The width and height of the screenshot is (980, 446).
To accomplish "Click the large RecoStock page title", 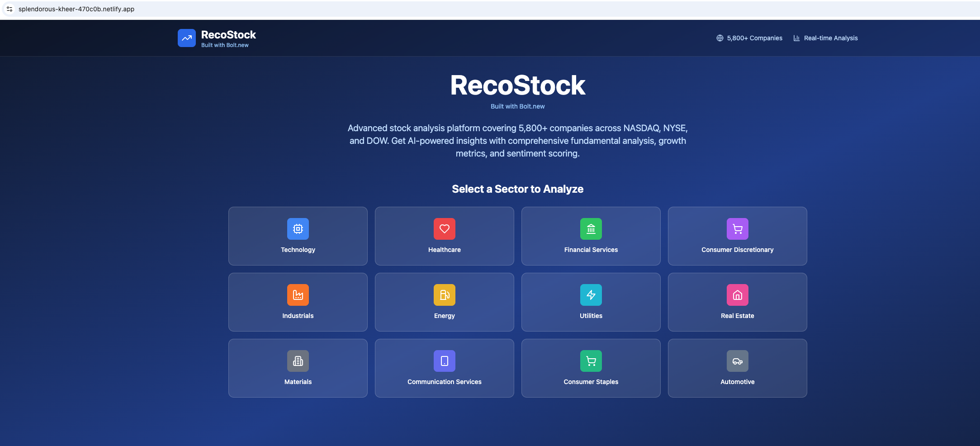I will coord(518,85).
